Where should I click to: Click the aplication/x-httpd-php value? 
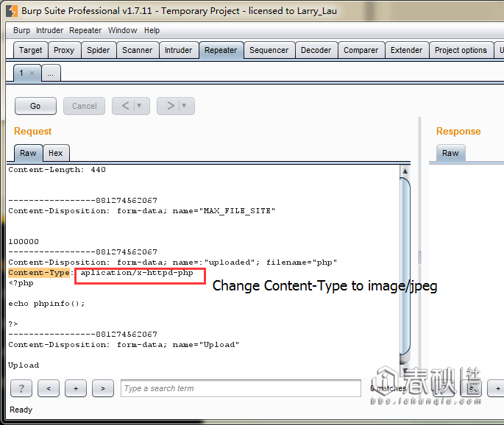point(137,273)
